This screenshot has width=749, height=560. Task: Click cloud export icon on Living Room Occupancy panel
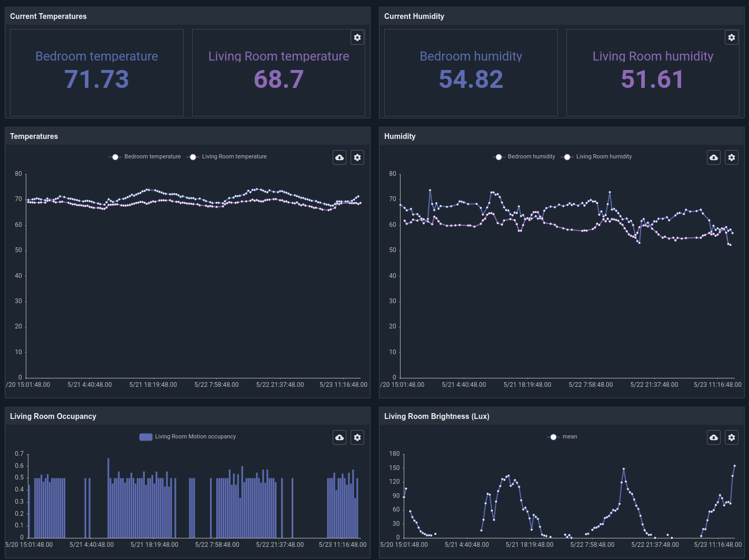[x=339, y=437]
